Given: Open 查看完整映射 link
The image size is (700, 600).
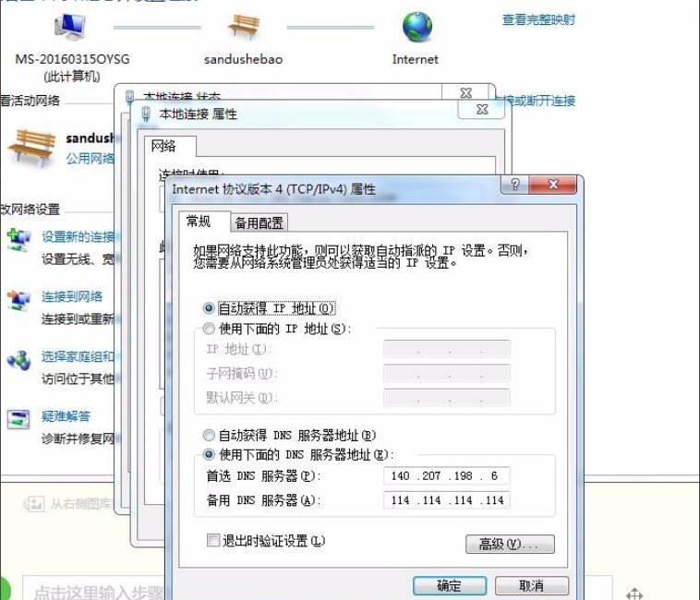Looking at the screenshot, I should click(x=538, y=19).
